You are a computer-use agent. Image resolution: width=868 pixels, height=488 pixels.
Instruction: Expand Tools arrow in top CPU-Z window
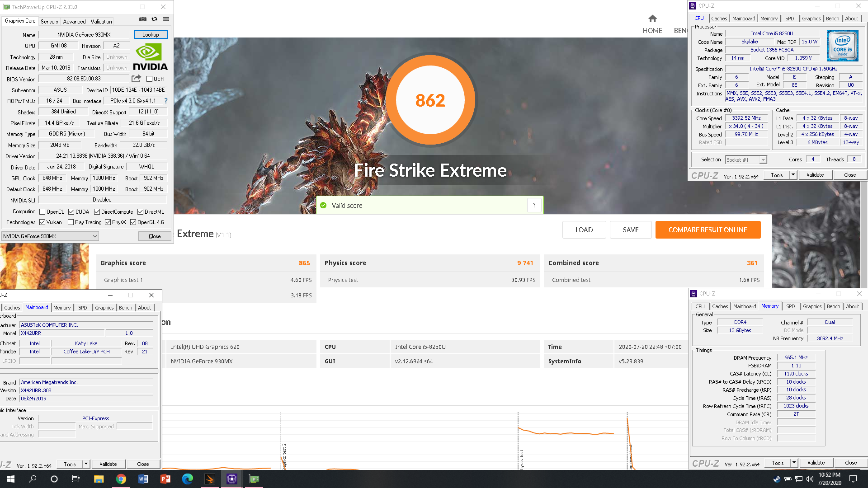[x=793, y=175]
